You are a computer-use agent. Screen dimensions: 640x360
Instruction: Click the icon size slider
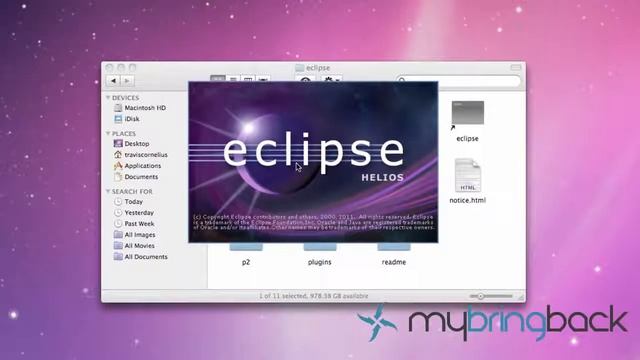click(491, 296)
